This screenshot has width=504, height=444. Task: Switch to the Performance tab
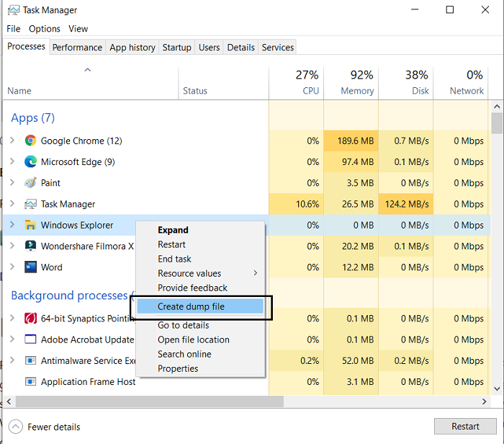coord(77,48)
